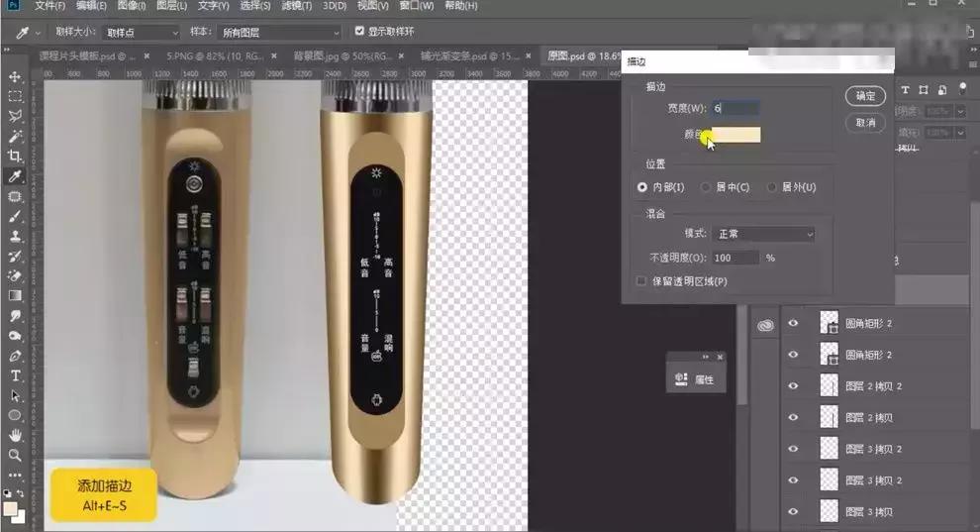
Task: Select the 内部(I) position radio button
Action: coord(641,187)
